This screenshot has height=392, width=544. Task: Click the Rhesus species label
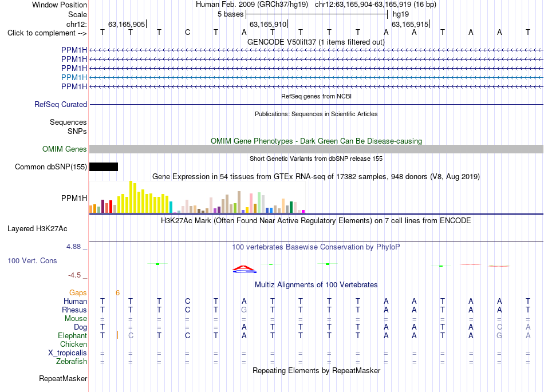74,310
